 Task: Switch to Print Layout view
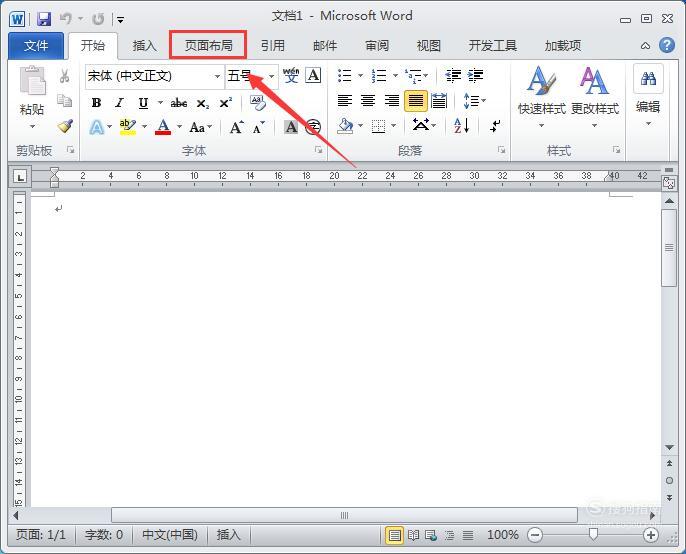click(x=394, y=535)
